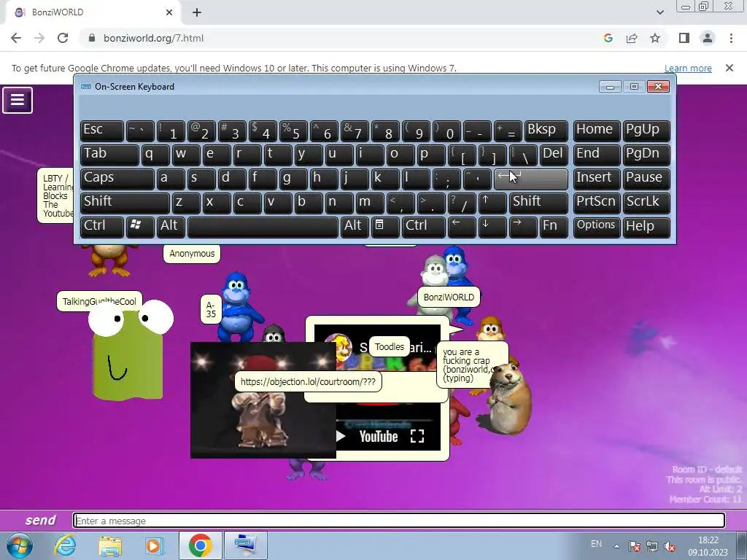The height and width of the screenshot is (560, 747).
Task: Select the Toodles name tag
Action: point(390,346)
